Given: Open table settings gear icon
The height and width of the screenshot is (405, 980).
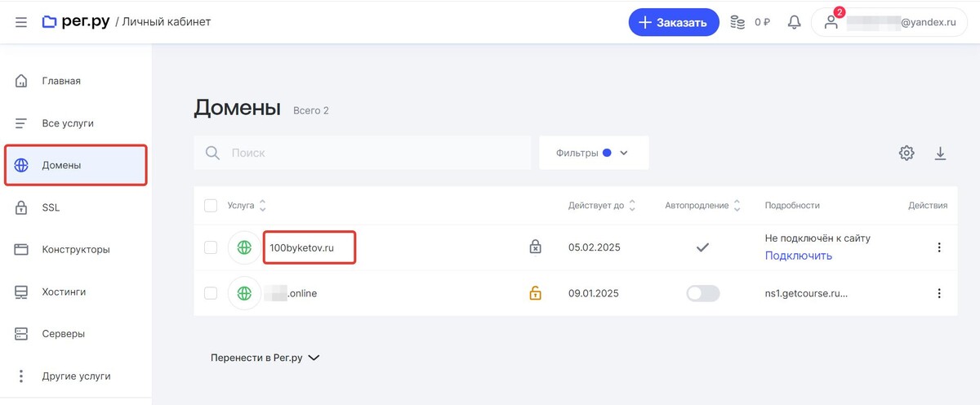Looking at the screenshot, I should tap(906, 153).
